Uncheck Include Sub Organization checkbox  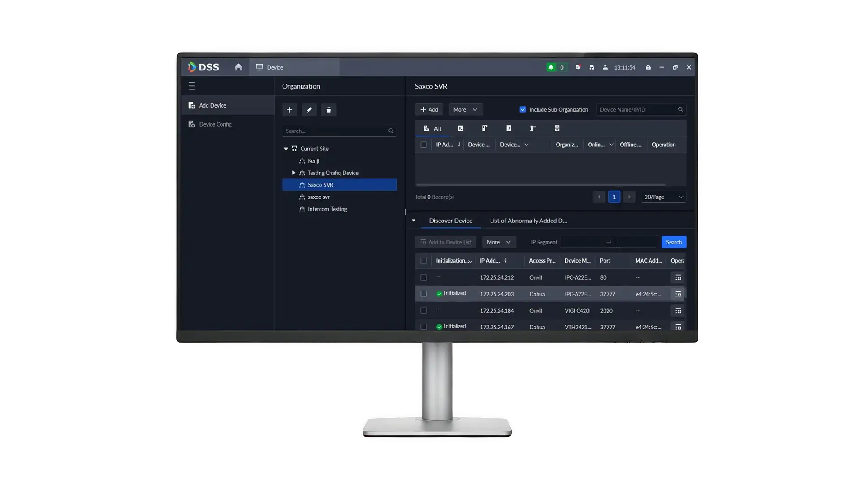point(523,109)
